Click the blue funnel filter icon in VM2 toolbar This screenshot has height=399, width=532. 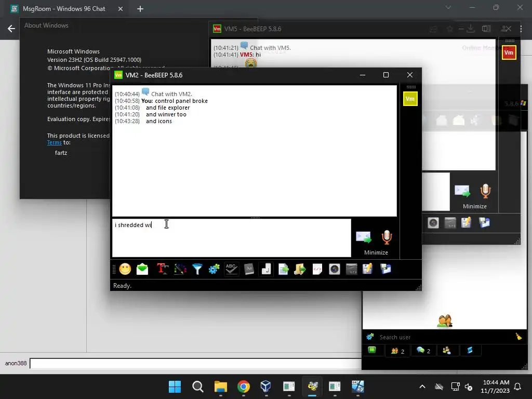[x=197, y=270]
